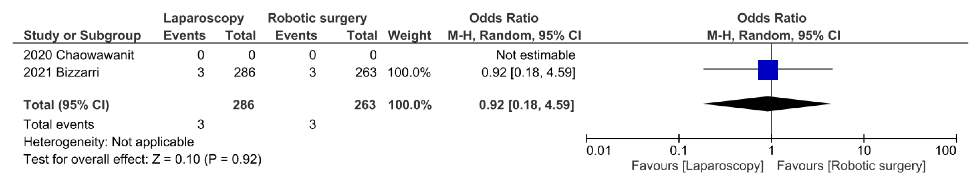Click the Favours [Laparoscopy] axis label
Viewport: 980px width, 182px height.
point(697,166)
